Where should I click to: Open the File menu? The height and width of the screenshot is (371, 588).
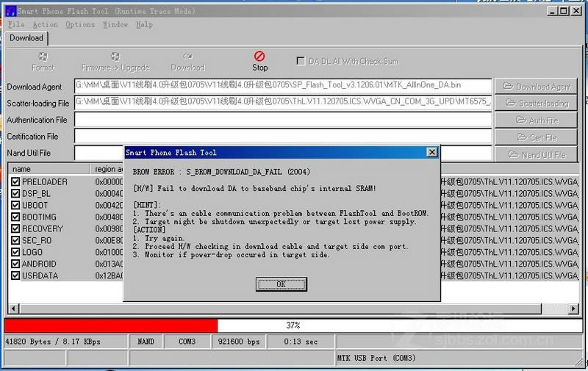click(x=15, y=24)
